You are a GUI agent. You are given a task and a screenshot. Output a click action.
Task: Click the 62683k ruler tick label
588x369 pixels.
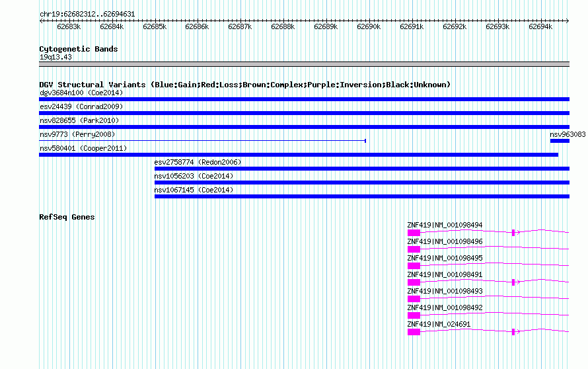point(69,26)
